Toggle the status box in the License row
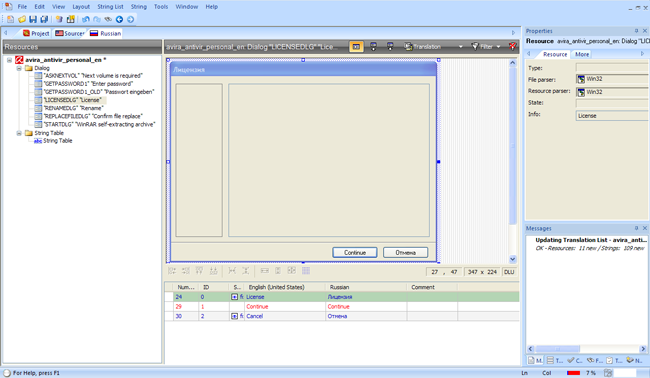Image resolution: width=650 pixels, height=378 pixels. pyautogui.click(x=234, y=297)
